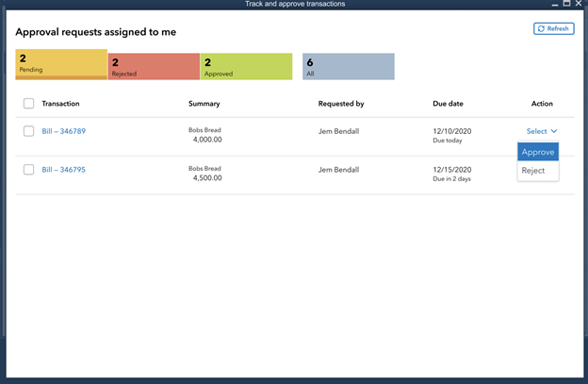This screenshot has height=384, width=588.
Task: Maximize the Track and approve transactions window
Action: 565,5
